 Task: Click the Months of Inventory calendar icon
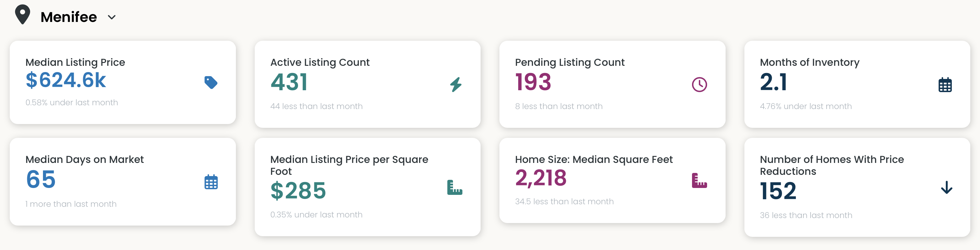pos(945,85)
